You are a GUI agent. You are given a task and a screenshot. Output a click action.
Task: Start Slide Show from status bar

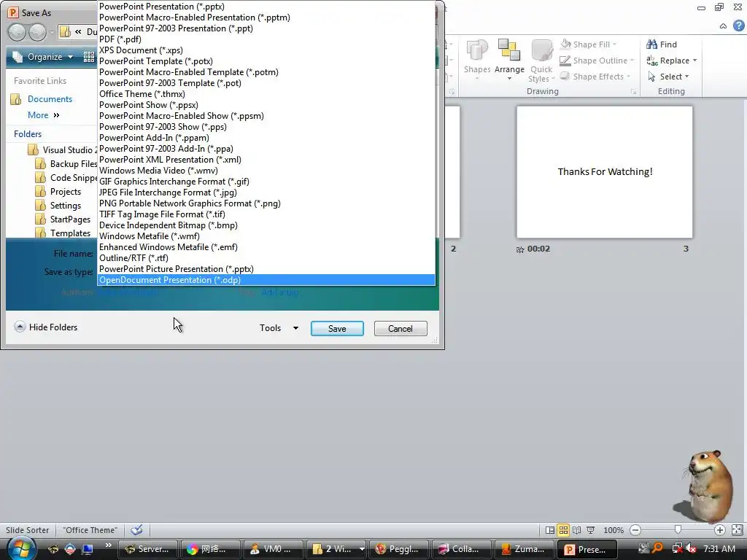(590, 530)
